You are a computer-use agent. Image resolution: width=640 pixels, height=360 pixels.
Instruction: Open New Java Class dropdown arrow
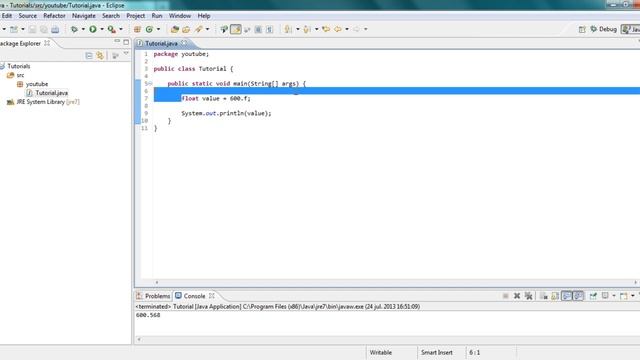click(158, 29)
